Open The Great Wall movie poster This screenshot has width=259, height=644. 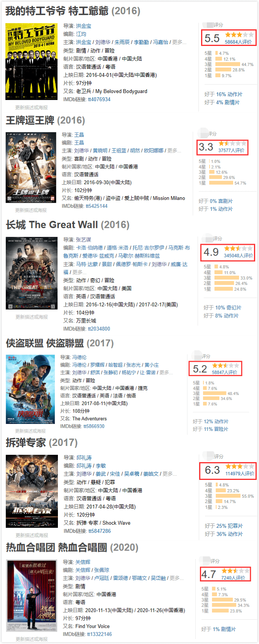[x=32, y=273]
